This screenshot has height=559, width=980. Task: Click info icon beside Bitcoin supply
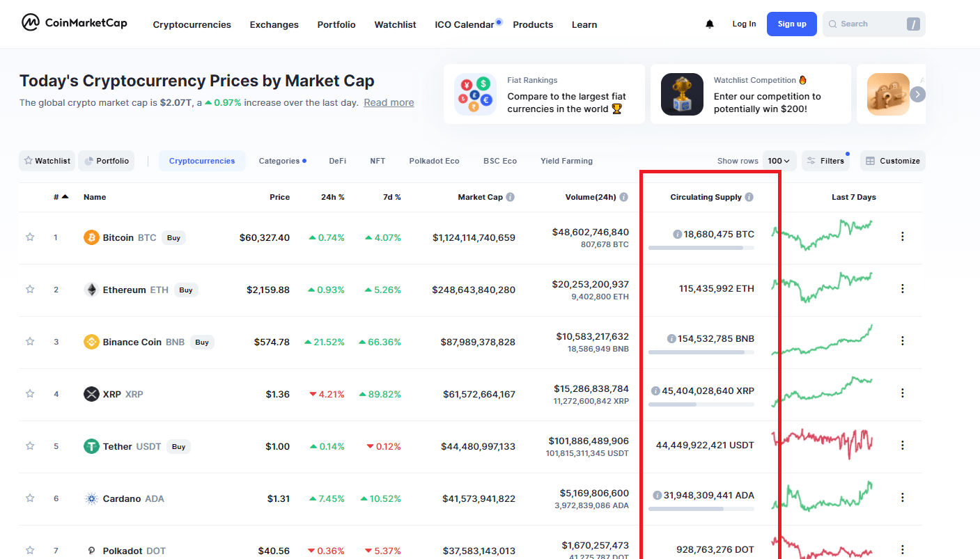click(677, 235)
